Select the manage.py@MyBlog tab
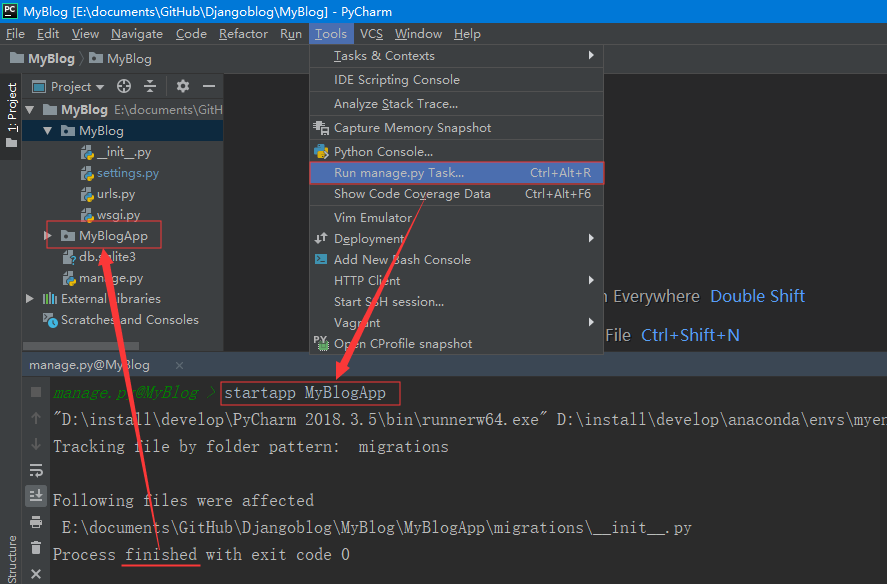This screenshot has width=887, height=584. coord(89,366)
